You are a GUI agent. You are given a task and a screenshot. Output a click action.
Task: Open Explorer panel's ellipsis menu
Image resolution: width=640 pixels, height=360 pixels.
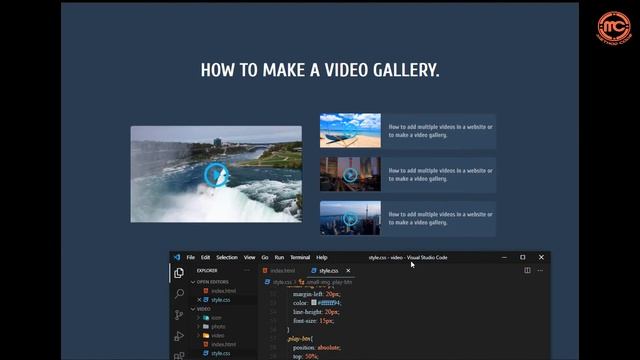pos(247,270)
